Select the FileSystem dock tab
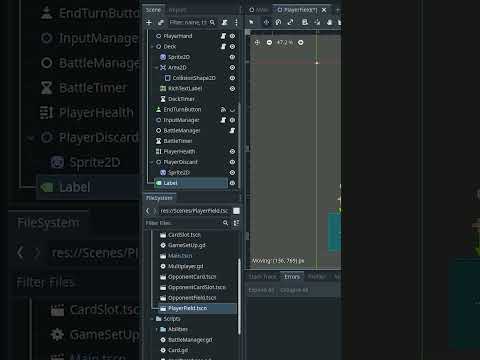Image resolution: width=480 pixels, height=360 pixels. [x=159, y=198]
